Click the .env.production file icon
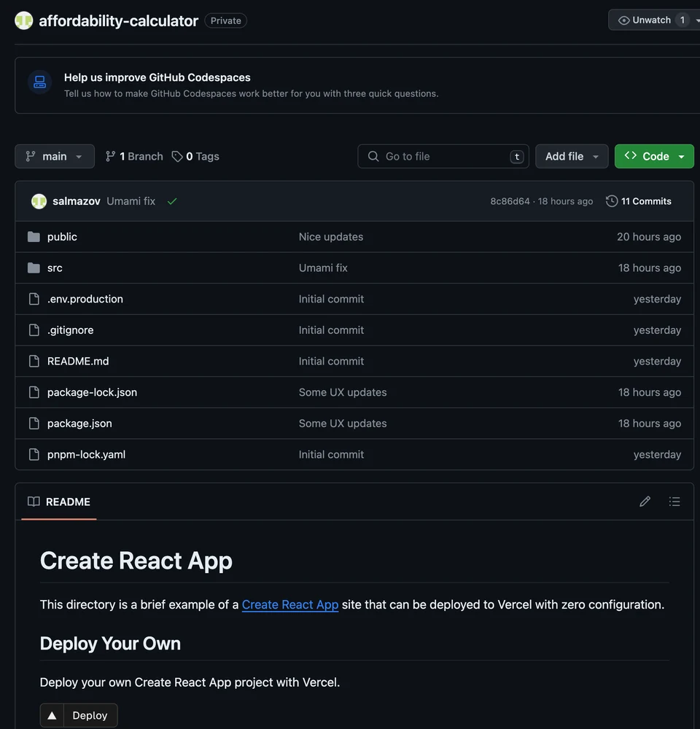Screen dimensions: 700x729 coord(34,299)
